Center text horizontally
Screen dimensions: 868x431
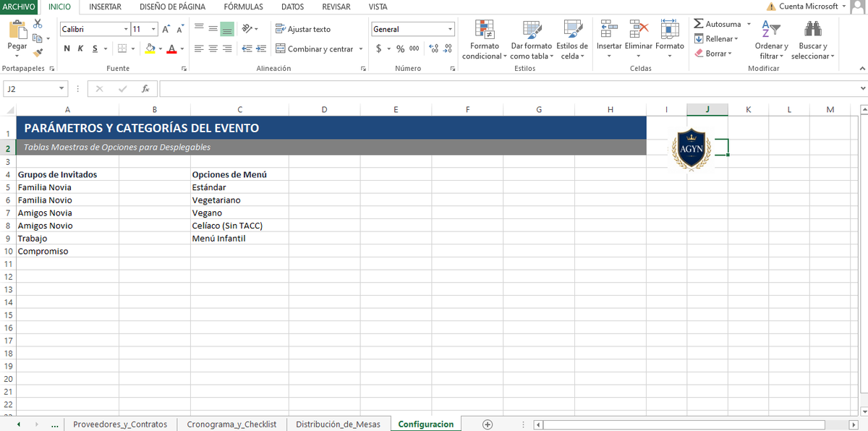click(213, 48)
